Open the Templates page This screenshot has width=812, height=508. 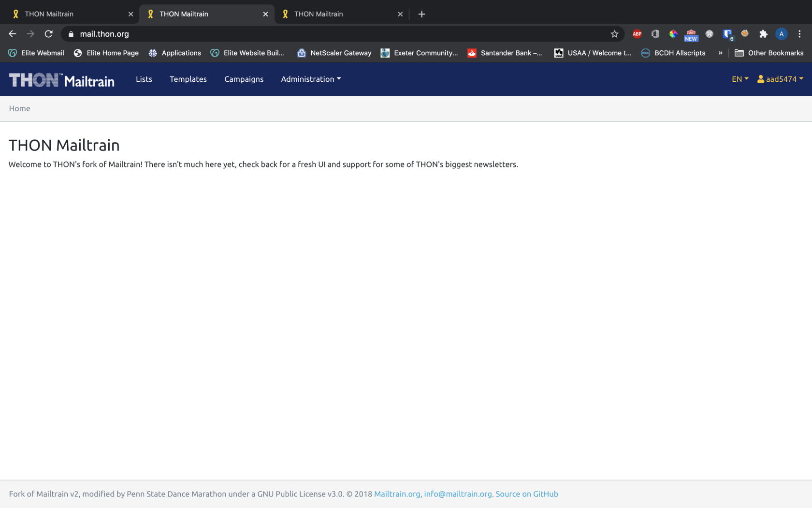[x=188, y=79]
